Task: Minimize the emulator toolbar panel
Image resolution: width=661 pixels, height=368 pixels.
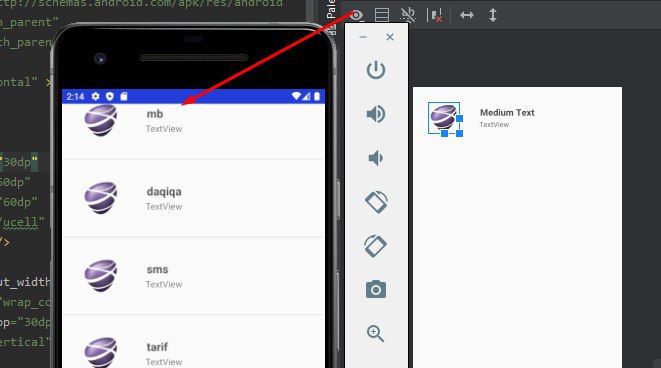Action: 363,37
